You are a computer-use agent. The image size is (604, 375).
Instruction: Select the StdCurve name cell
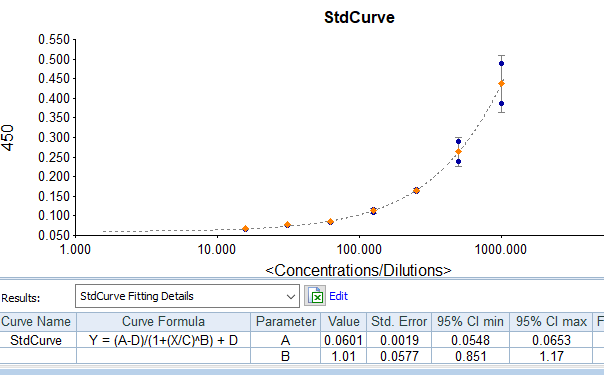point(38,340)
